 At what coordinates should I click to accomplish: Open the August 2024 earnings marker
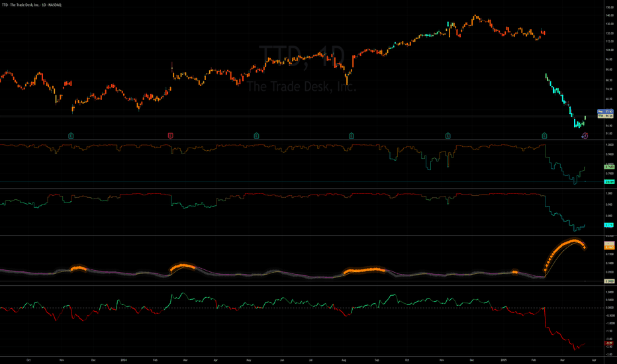coord(352,136)
